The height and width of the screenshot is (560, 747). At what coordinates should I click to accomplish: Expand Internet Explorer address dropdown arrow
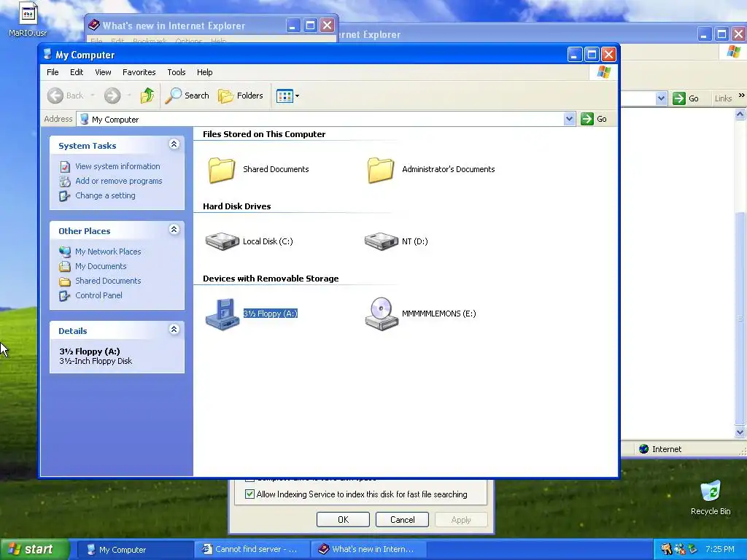tap(661, 98)
